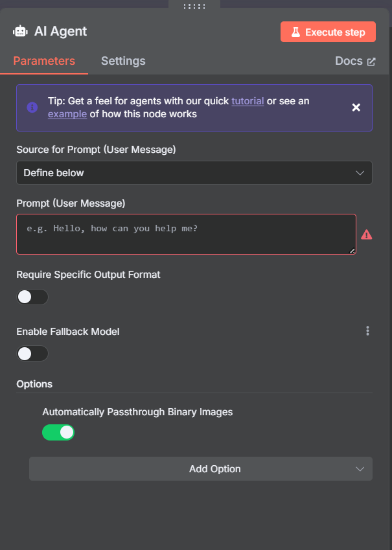The height and width of the screenshot is (550, 392).
Task: Click the info icon in the tip banner
Action: click(32, 108)
